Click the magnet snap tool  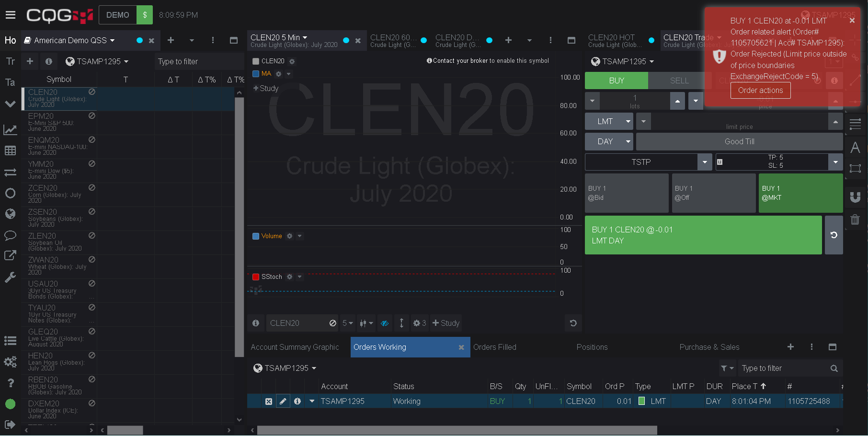pos(856,197)
